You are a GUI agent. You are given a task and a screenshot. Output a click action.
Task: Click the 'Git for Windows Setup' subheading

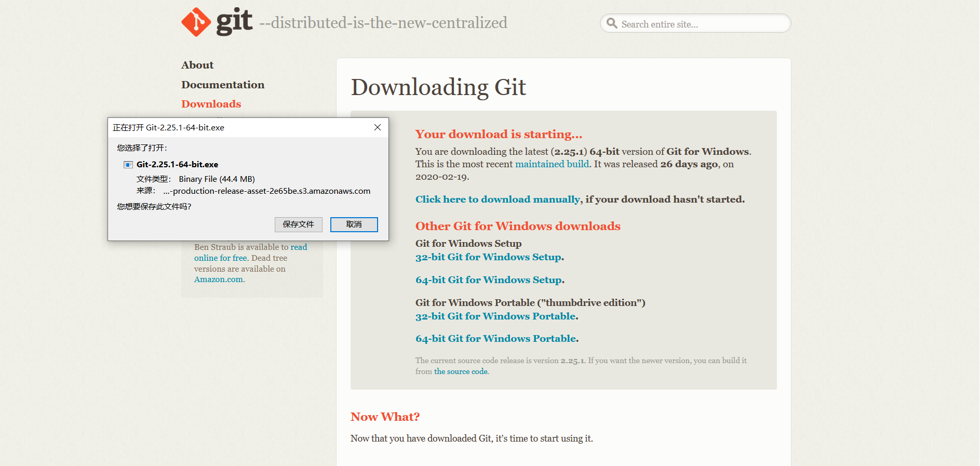pyautogui.click(x=468, y=244)
